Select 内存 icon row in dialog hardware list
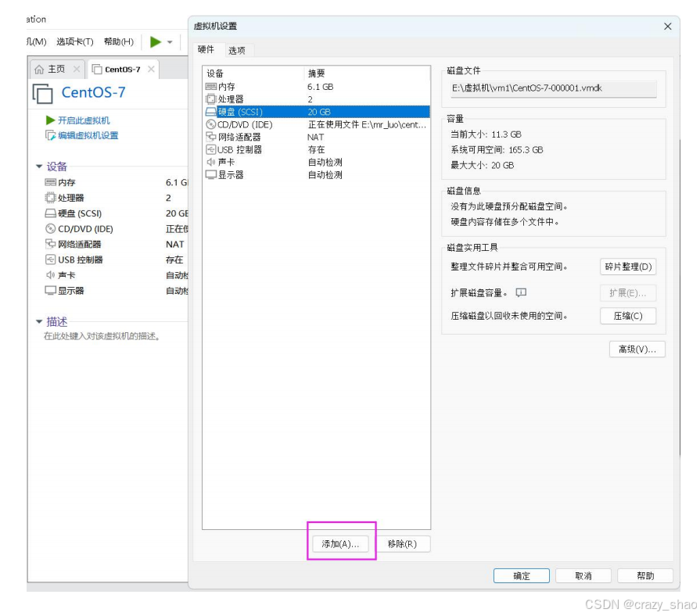700x616 pixels. [210, 87]
